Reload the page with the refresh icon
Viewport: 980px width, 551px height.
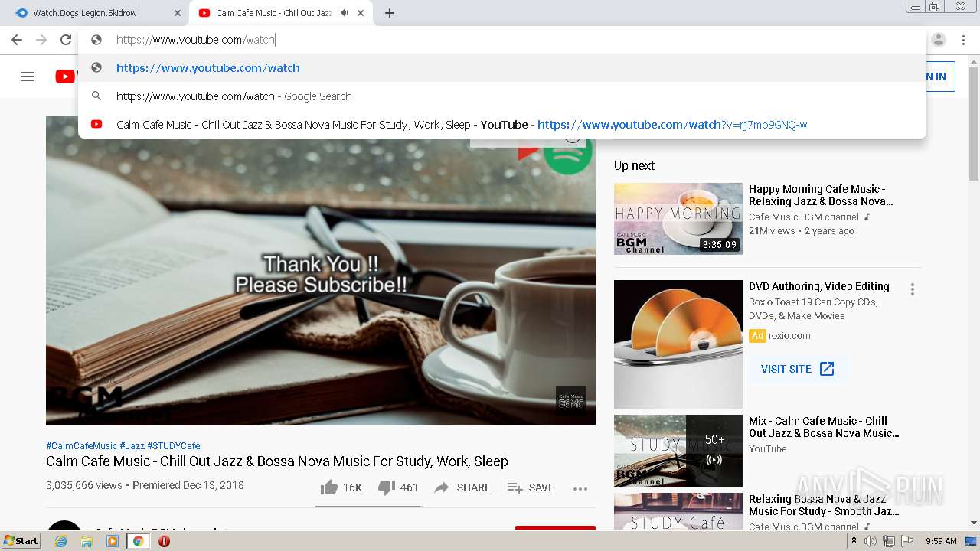[66, 40]
